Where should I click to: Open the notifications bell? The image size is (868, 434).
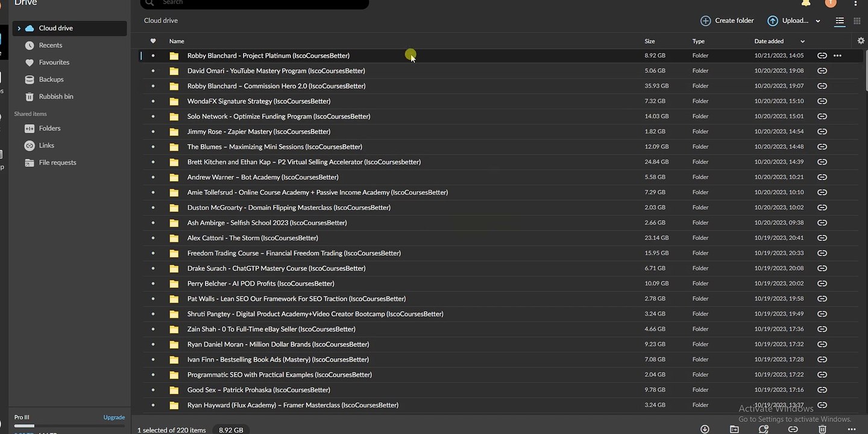pyautogui.click(x=806, y=2)
